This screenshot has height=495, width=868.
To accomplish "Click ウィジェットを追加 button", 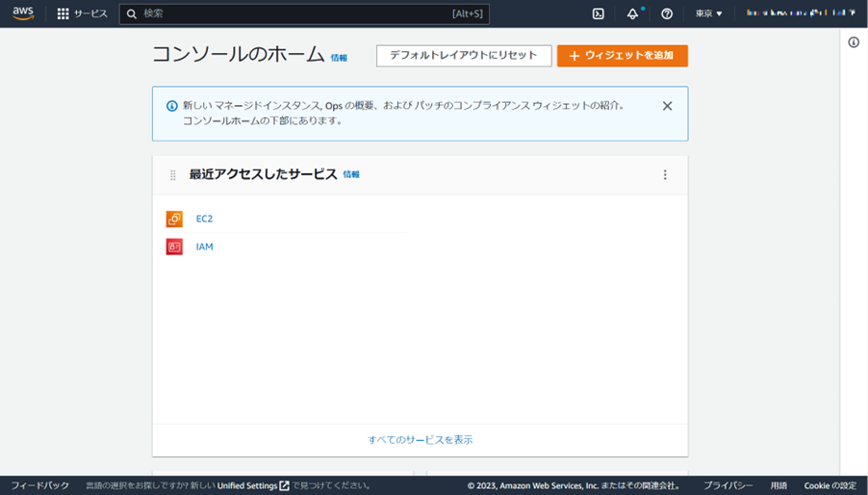I will (x=622, y=56).
